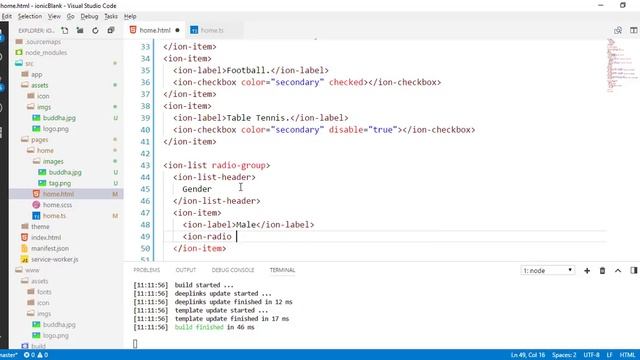Screen dimensions: 640x360
Task: Change encoding via UTF-8 status item
Action: tap(591, 355)
